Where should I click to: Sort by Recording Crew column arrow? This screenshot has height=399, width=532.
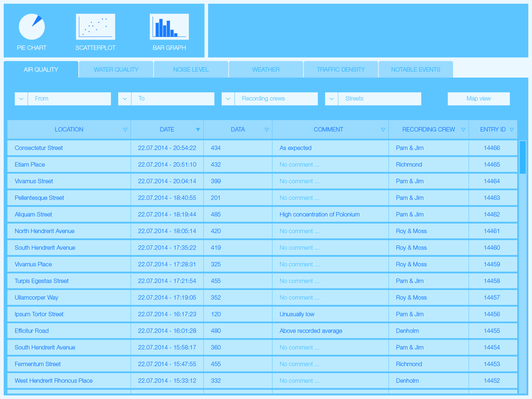(x=463, y=130)
